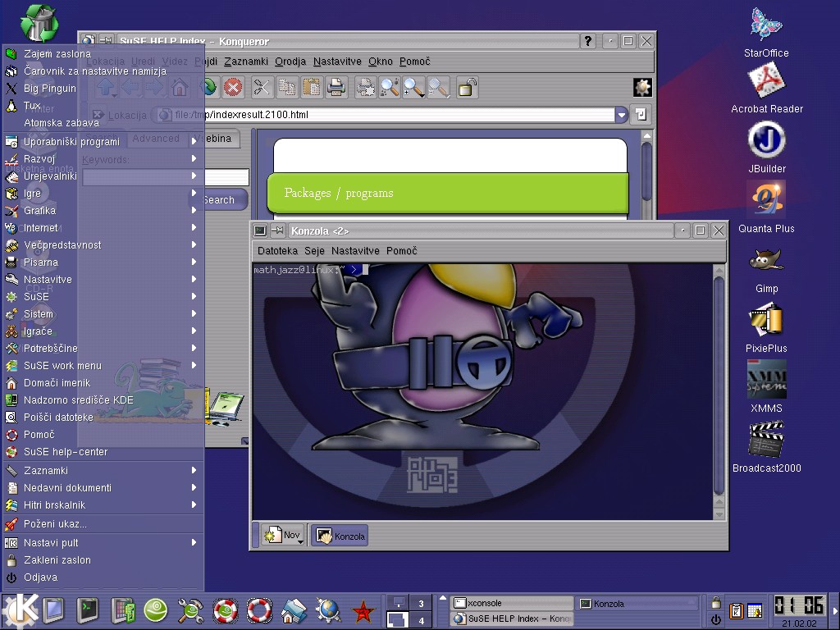This screenshot has width=840, height=630.
Task: Launch Quanta Plus desktop icon
Action: 766,208
